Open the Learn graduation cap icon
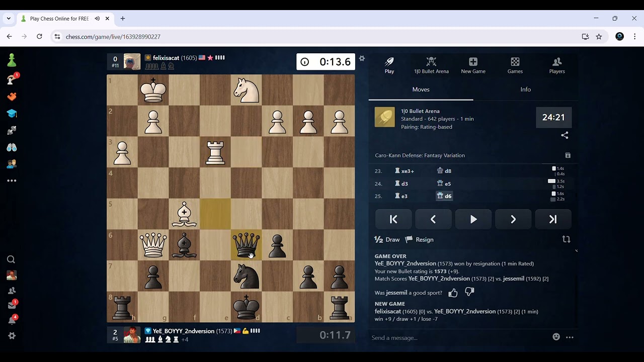This screenshot has height=362, width=644. tap(12, 114)
